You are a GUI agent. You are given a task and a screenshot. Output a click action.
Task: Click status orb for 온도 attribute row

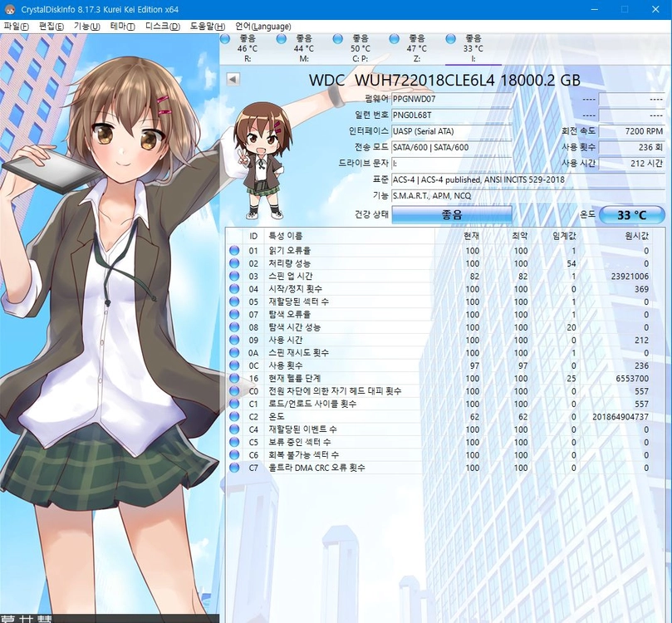point(234,416)
